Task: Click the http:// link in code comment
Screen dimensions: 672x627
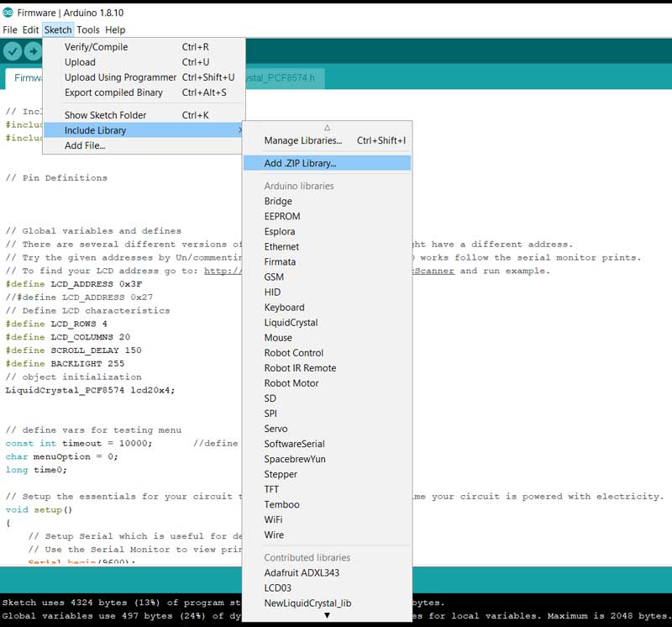Action: click(223, 271)
